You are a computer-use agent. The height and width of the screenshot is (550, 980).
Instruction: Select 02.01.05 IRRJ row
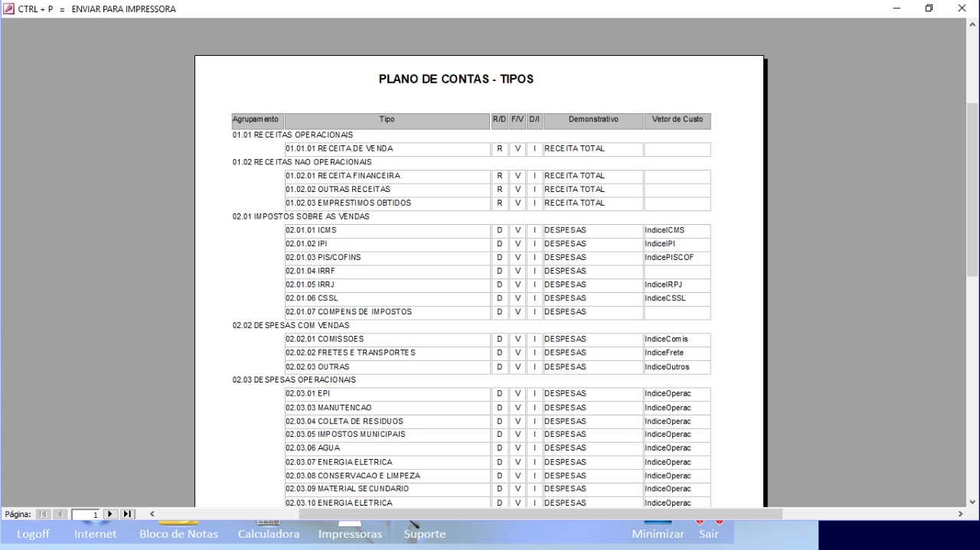point(498,285)
